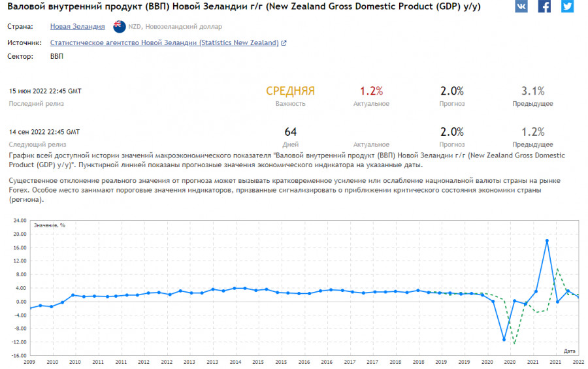The height and width of the screenshot is (369, 588).
Task: Open the Новая Зеландия country link
Action: pyautogui.click(x=77, y=27)
